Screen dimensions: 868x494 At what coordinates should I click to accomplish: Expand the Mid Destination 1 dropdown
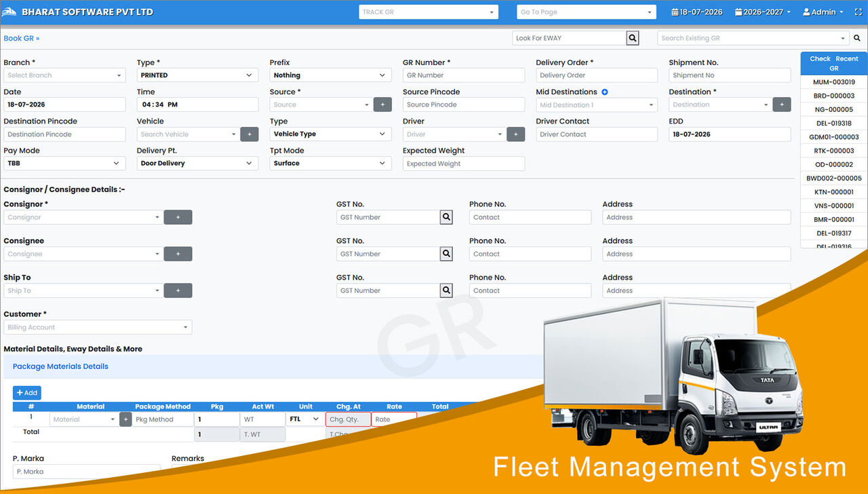coord(597,105)
